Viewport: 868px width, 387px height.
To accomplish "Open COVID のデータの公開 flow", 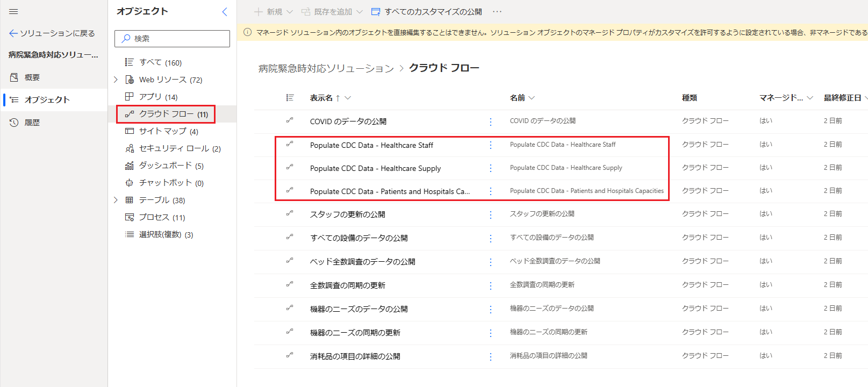I will click(348, 121).
